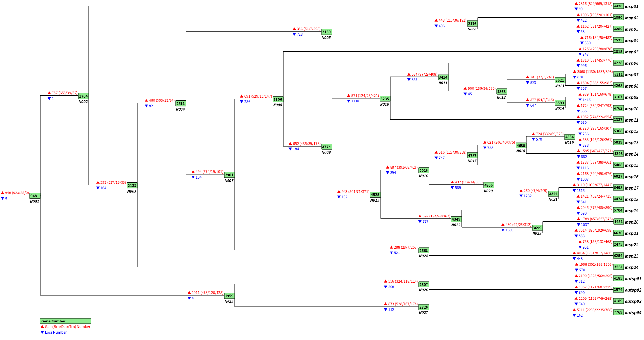Click gene number 2720 at node N027
This screenshot has height=340, width=644.
(x=424, y=307)
